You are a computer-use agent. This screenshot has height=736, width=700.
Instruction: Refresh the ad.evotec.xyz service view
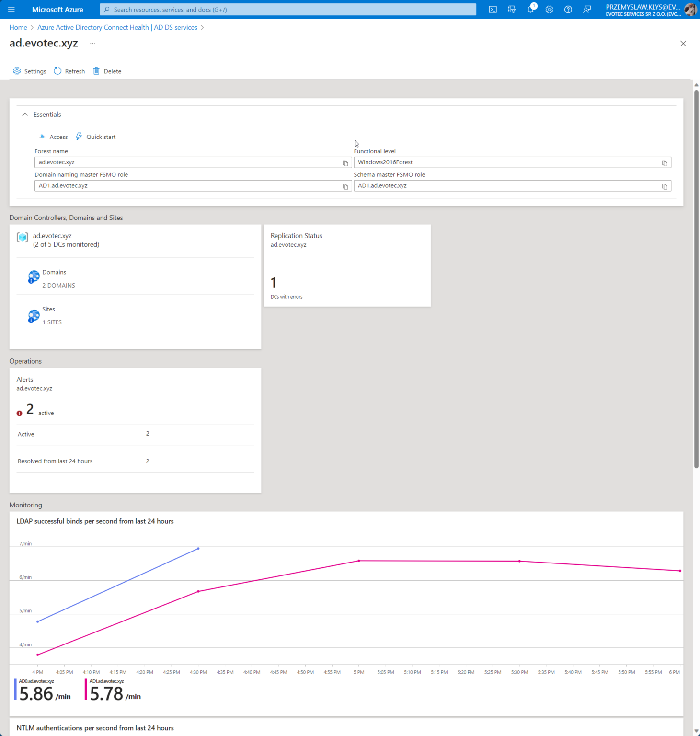69,71
